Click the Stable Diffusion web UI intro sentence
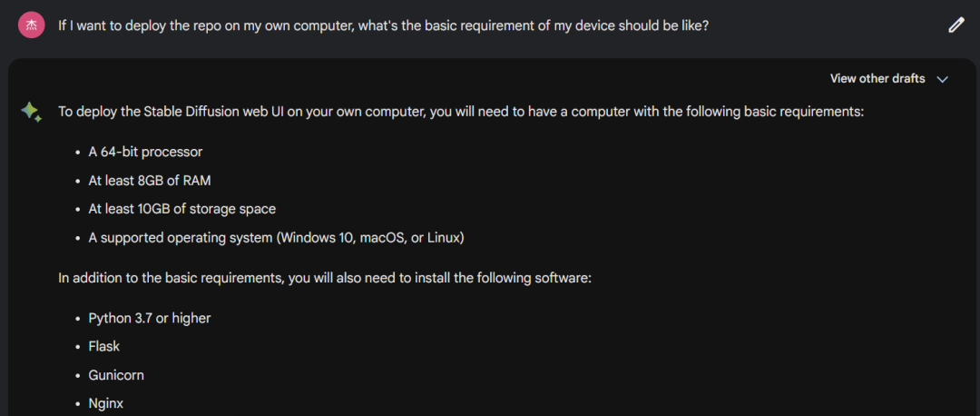 [x=461, y=113]
